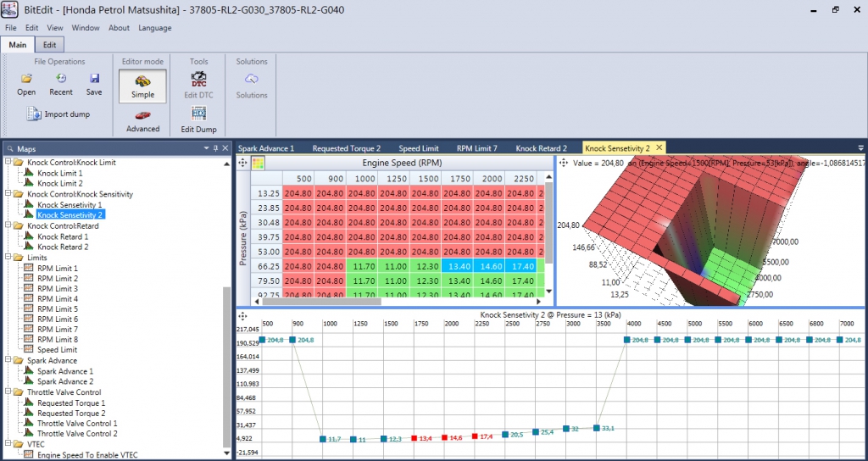
Task: Click the Import dump button
Action: tap(58, 114)
